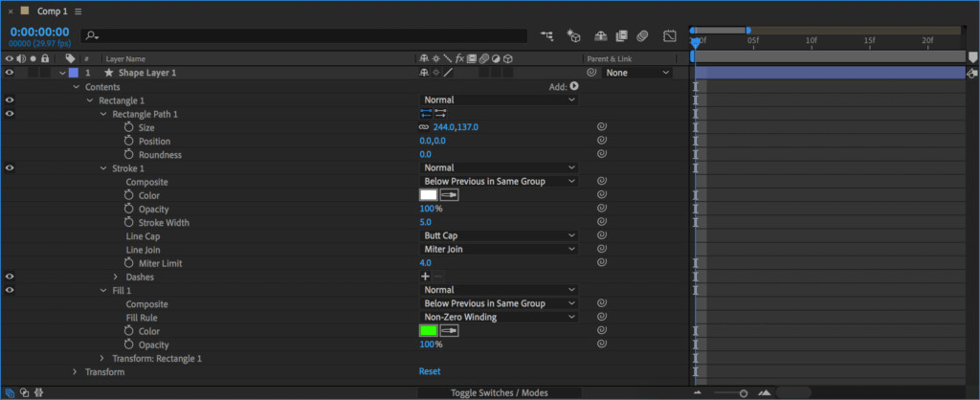Click Reset for layer Transform
The image size is (980, 400).
[430, 371]
